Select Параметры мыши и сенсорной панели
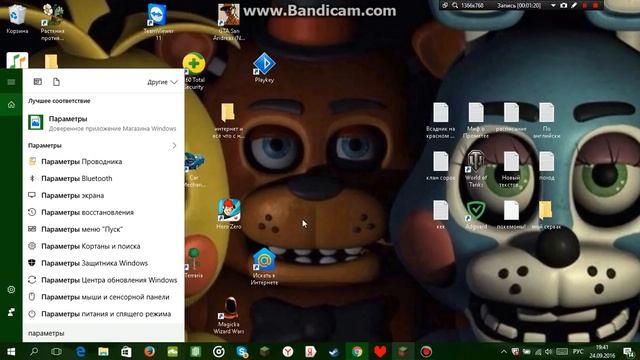Screen dimensions: 640x360 pyautogui.click(x=103, y=297)
